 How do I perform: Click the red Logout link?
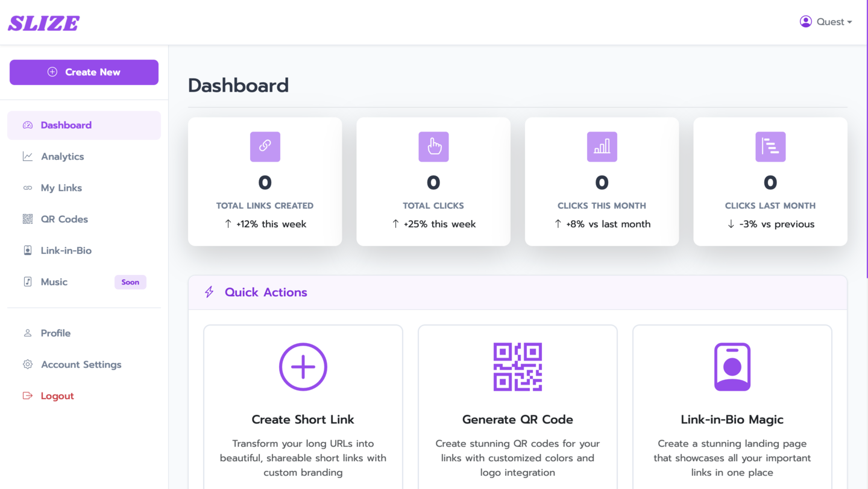(57, 396)
